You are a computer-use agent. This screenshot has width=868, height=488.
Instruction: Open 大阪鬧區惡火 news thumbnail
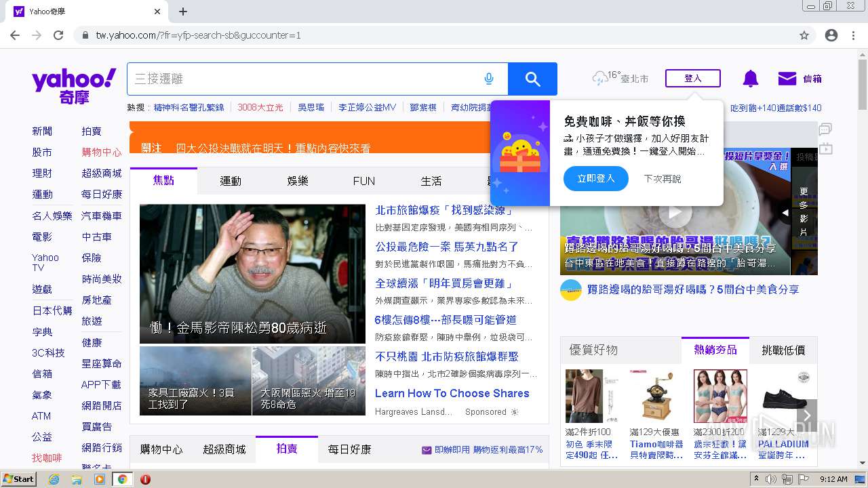pyautogui.click(x=309, y=381)
